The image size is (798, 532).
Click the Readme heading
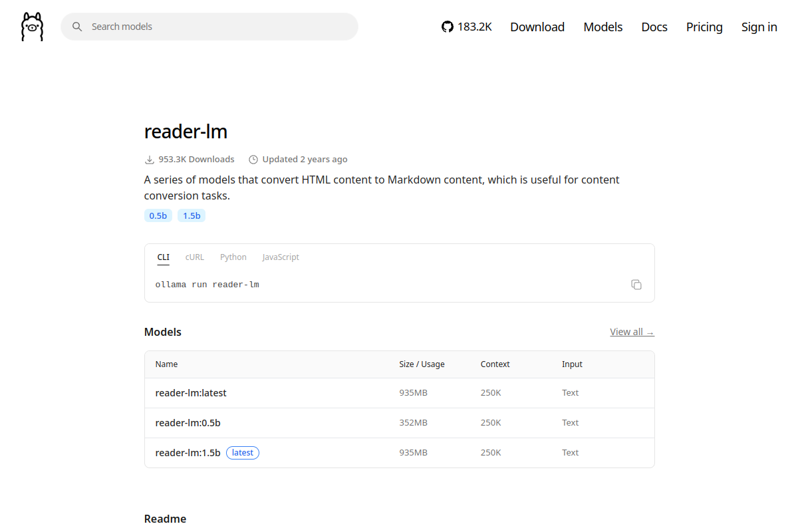tap(165, 519)
